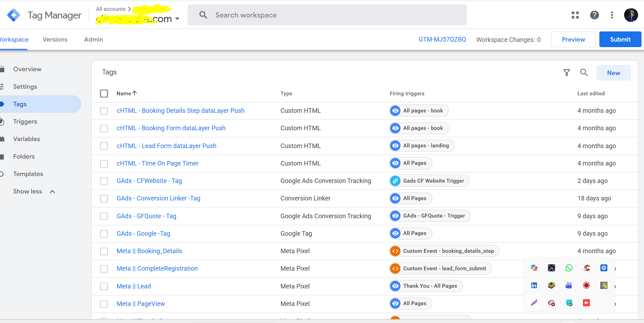Click the search magnifier in Tags panel
The width and height of the screenshot is (644, 323).
coord(584,73)
